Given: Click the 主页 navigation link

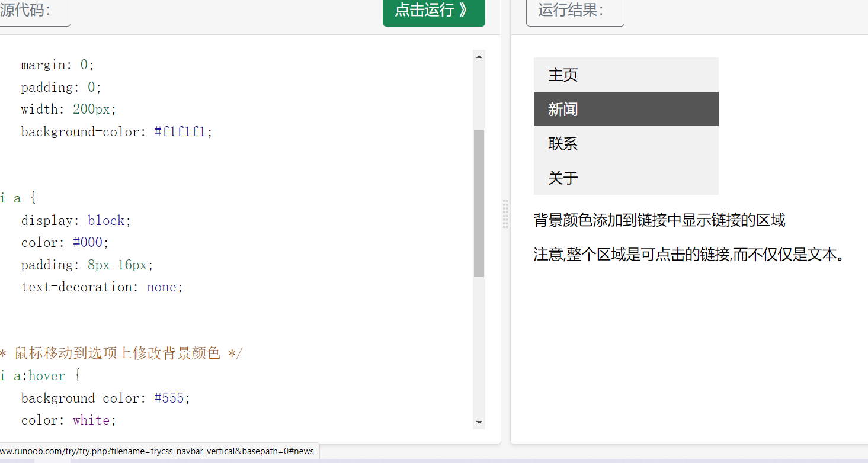Looking at the screenshot, I should point(562,75).
